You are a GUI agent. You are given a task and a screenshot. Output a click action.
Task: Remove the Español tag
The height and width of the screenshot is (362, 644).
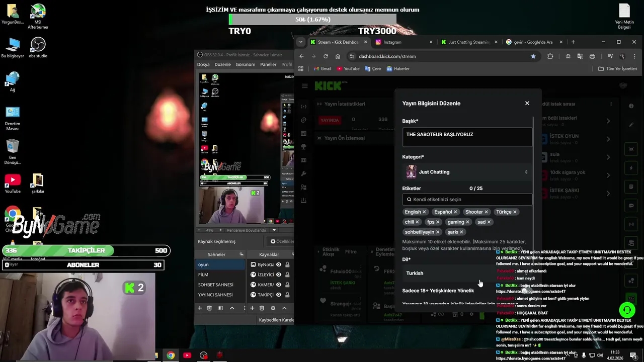tap(455, 212)
